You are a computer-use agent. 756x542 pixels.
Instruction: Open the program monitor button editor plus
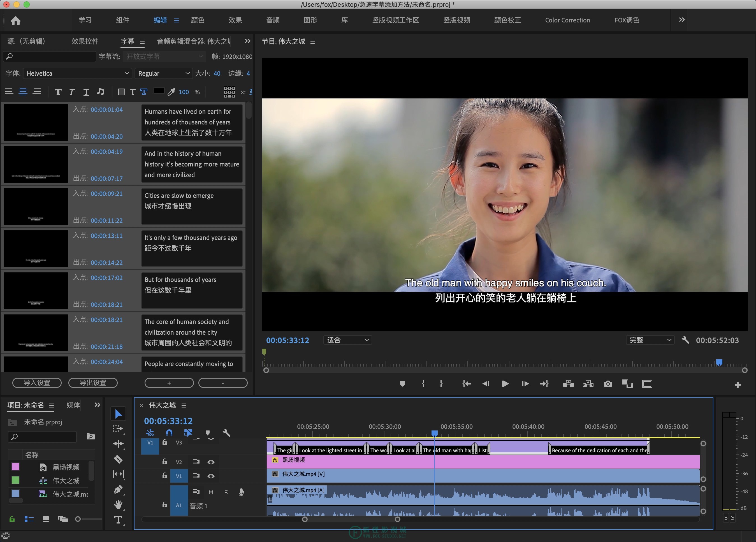click(737, 385)
